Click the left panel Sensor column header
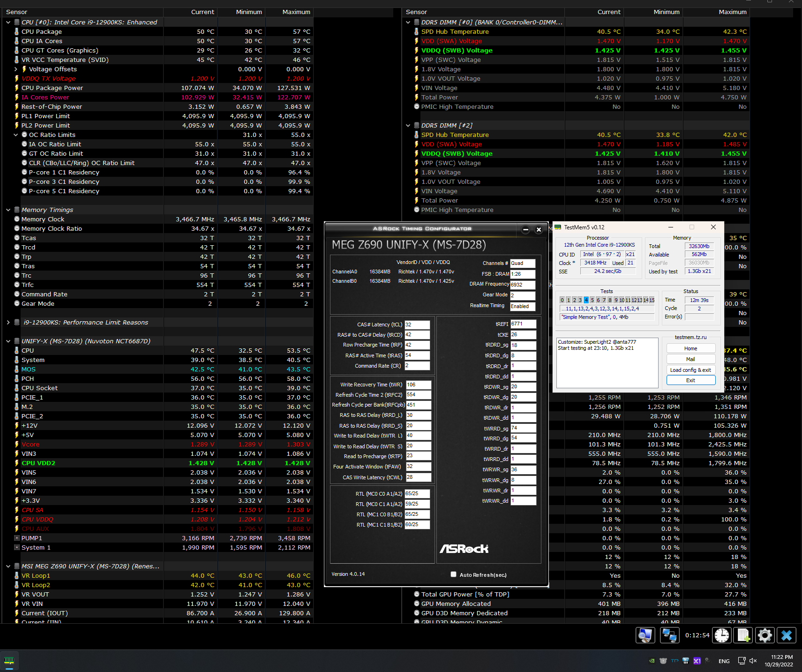Screen dimensions: 802x672 82,12
